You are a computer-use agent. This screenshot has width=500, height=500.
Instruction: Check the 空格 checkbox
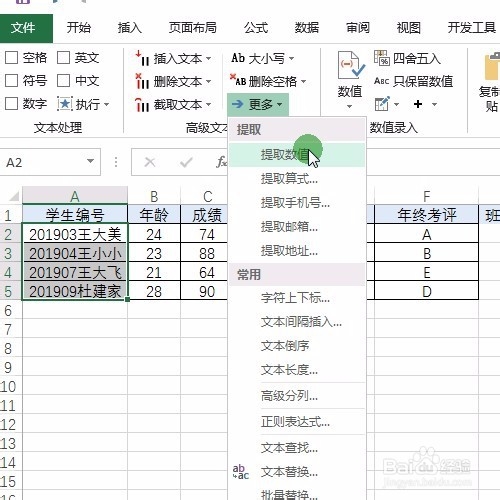click(11, 58)
